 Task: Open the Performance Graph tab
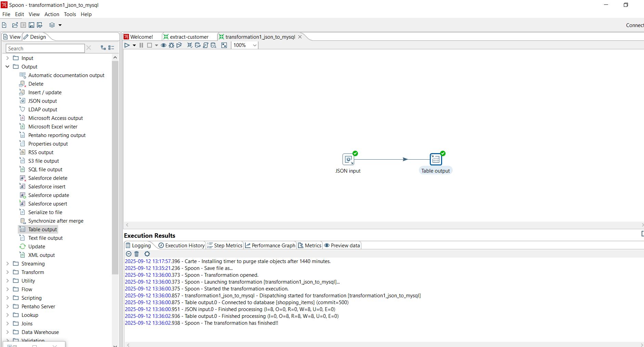point(270,245)
